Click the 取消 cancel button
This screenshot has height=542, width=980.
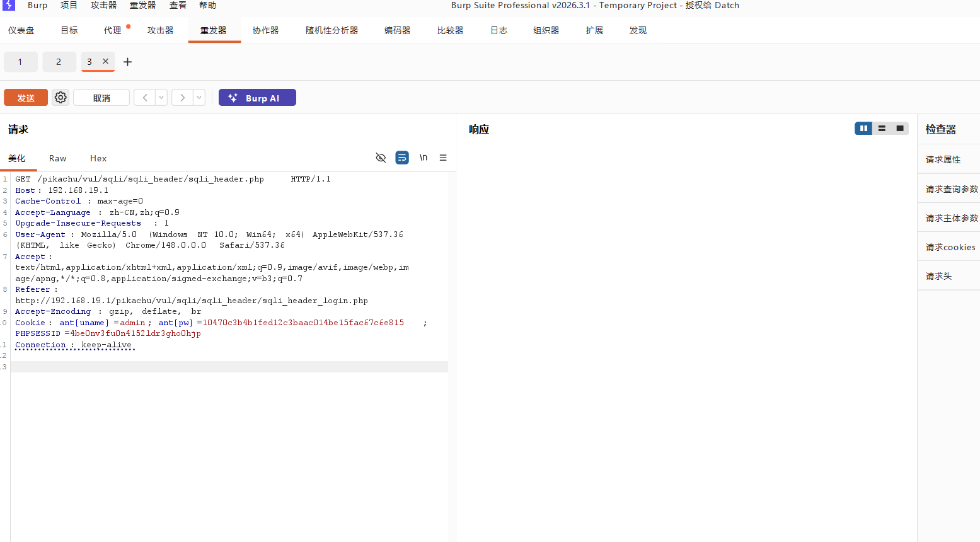pos(101,98)
